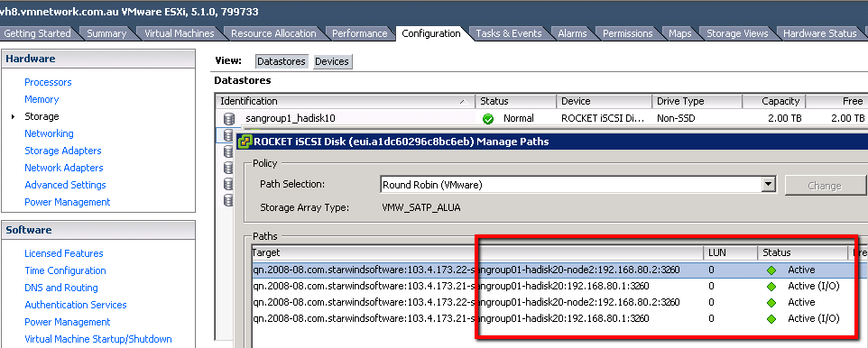The height and width of the screenshot is (348, 868).
Task: Switch to the Summary tab
Action: (x=106, y=33)
